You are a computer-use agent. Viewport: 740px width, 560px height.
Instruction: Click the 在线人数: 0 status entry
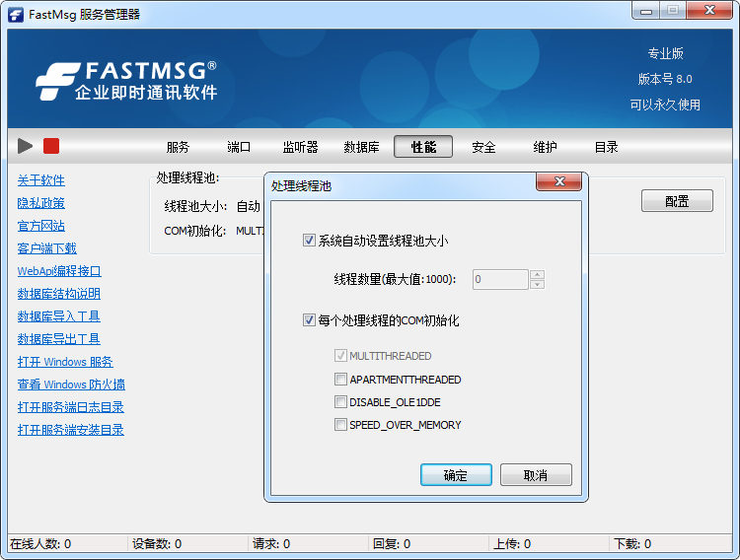click(40, 544)
